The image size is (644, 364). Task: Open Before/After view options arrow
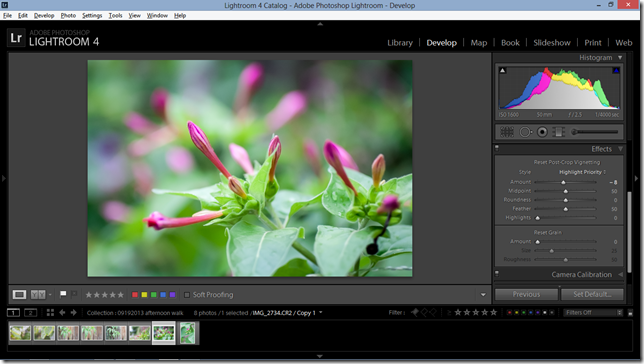coord(50,295)
